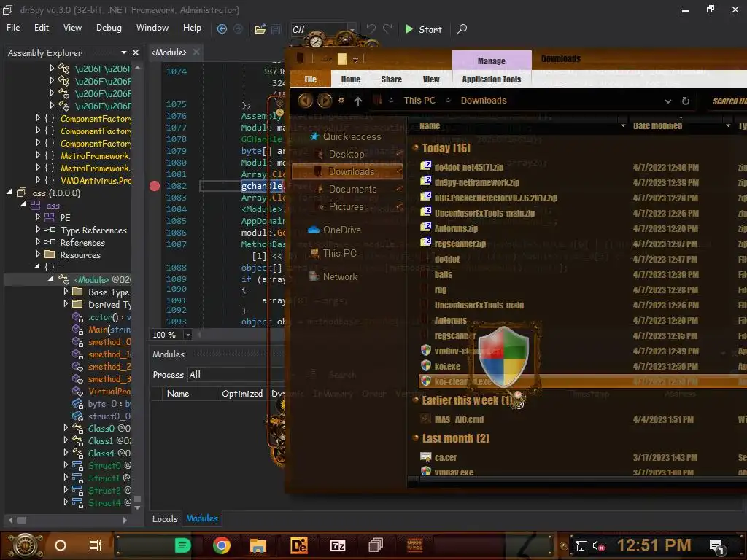Expand the Resources folder node
747x560 pixels.
click(x=38, y=254)
